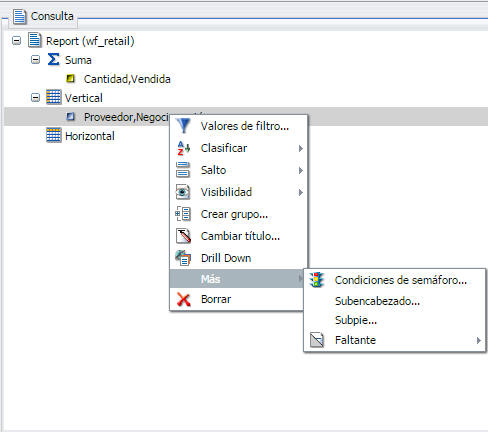Choose Subpie... from the submenu

pos(356,320)
